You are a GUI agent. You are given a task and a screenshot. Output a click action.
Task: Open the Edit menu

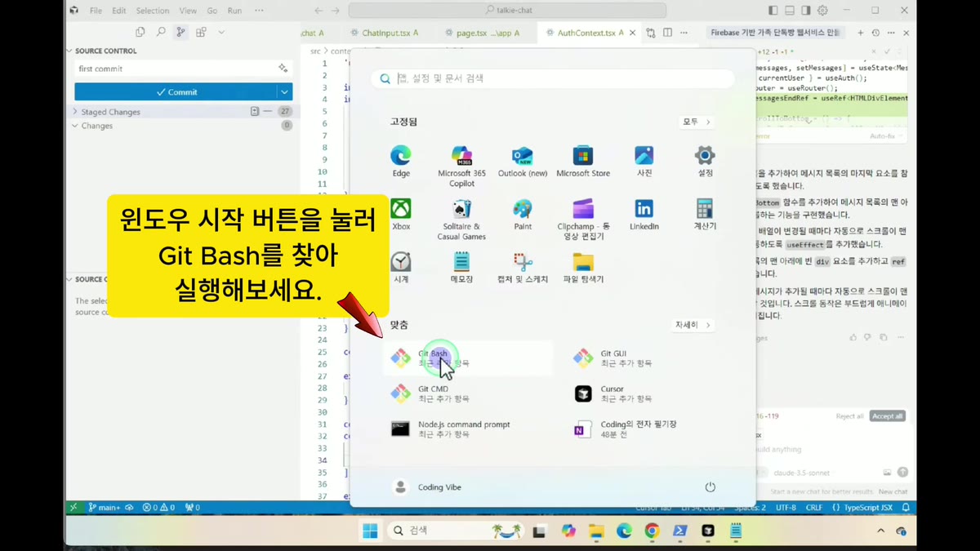119,11
